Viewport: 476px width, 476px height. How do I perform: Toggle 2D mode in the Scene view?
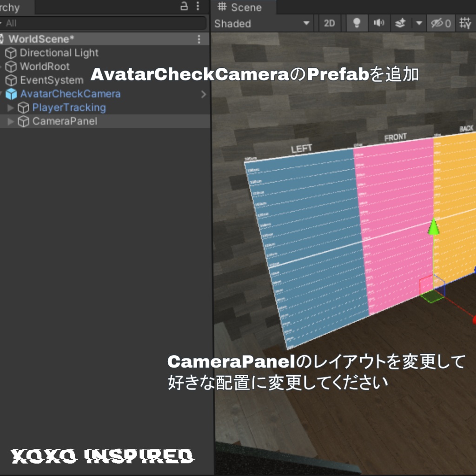click(330, 23)
